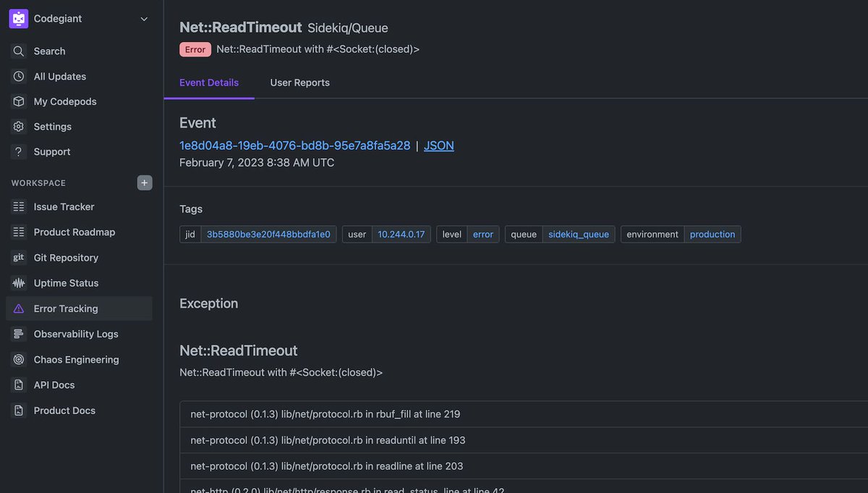Open the Git Repository icon
The height and width of the screenshot is (493, 868).
[18, 257]
